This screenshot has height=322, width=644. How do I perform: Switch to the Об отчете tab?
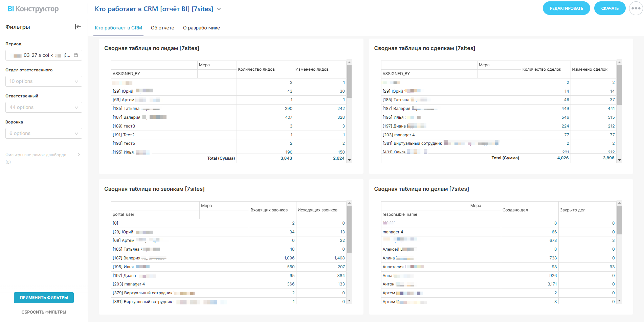point(162,28)
